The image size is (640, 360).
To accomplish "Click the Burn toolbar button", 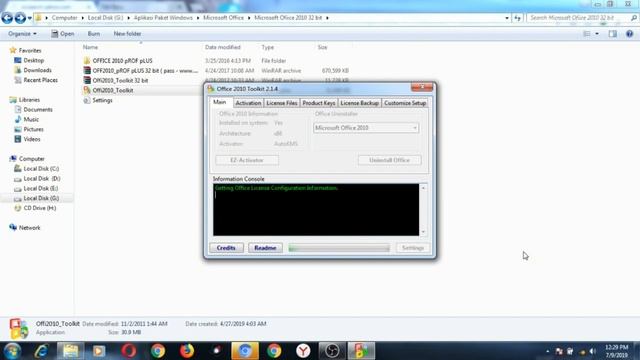I will coord(93,34).
